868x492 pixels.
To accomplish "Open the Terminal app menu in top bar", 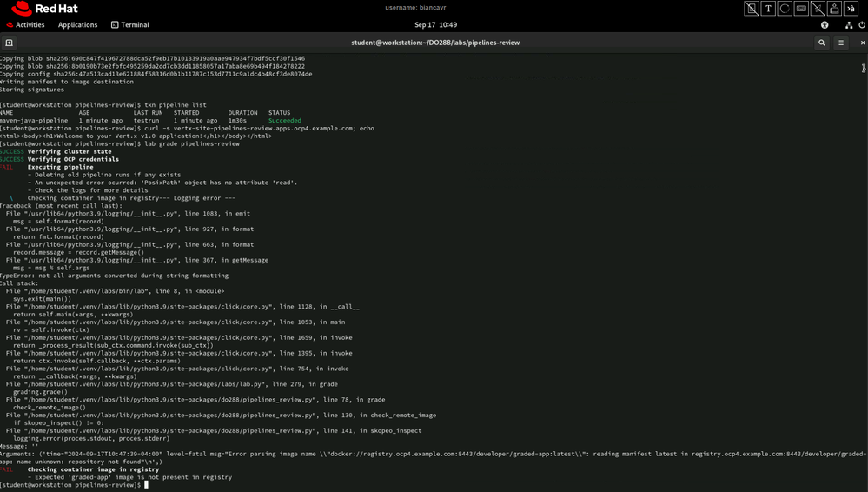I will (x=130, y=25).
